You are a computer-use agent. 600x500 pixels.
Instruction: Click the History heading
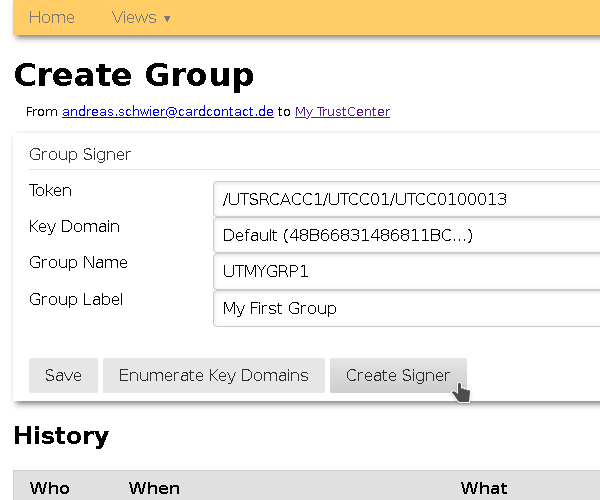[61, 436]
